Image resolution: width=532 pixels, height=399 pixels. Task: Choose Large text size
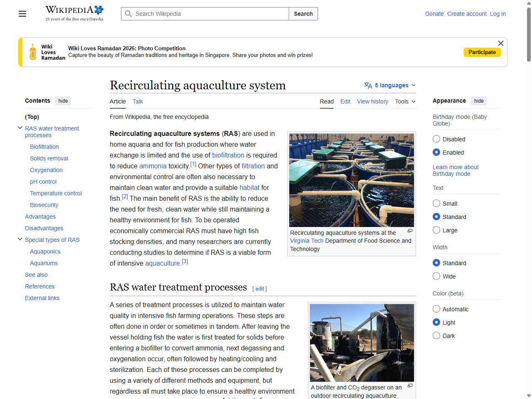436,230
